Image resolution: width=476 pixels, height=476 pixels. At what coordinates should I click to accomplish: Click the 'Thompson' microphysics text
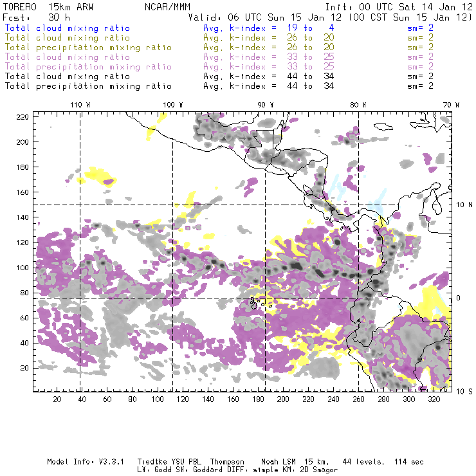(227, 462)
